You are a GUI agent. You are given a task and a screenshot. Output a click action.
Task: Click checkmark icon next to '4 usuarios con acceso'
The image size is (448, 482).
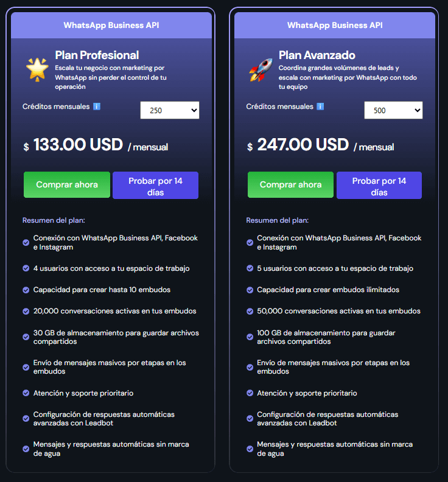click(x=26, y=268)
